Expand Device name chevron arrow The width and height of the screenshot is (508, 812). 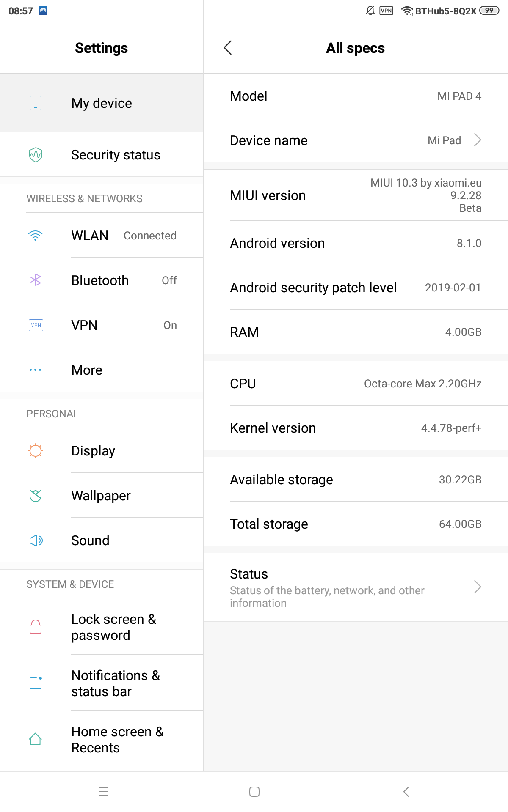coord(478,140)
